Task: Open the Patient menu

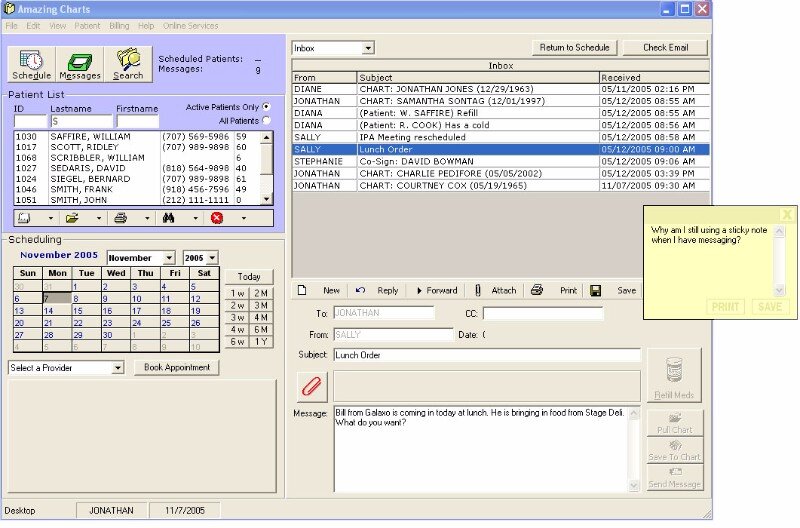Action: tap(87, 24)
